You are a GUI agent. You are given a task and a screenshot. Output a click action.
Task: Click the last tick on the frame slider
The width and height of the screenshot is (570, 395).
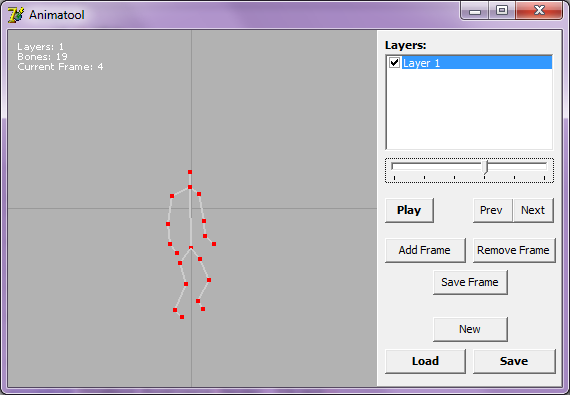click(x=545, y=178)
